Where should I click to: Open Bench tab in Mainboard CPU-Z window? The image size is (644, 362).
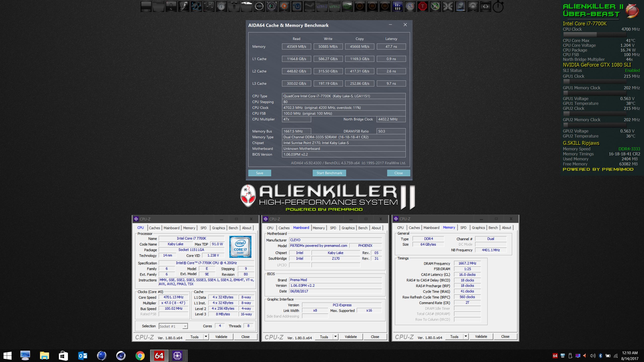363,228
